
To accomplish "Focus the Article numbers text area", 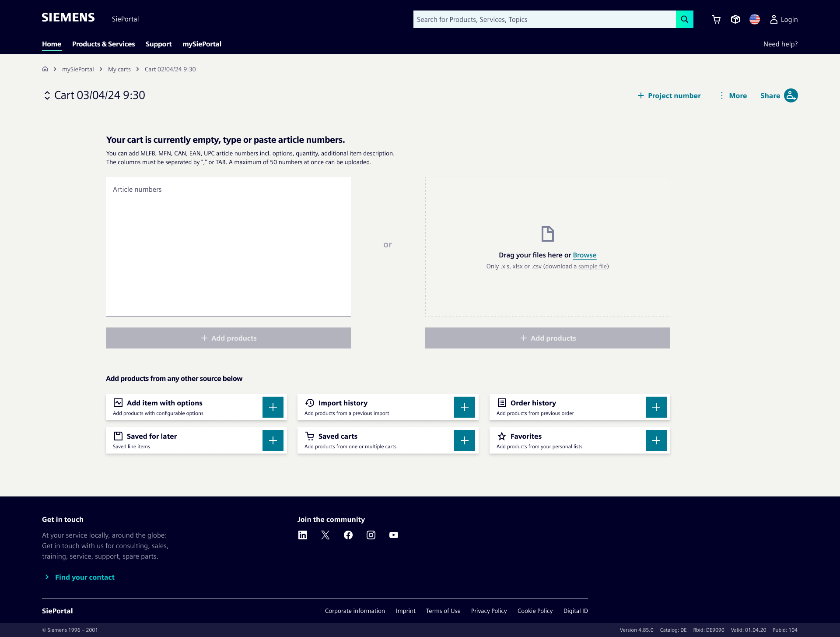I will (x=228, y=246).
